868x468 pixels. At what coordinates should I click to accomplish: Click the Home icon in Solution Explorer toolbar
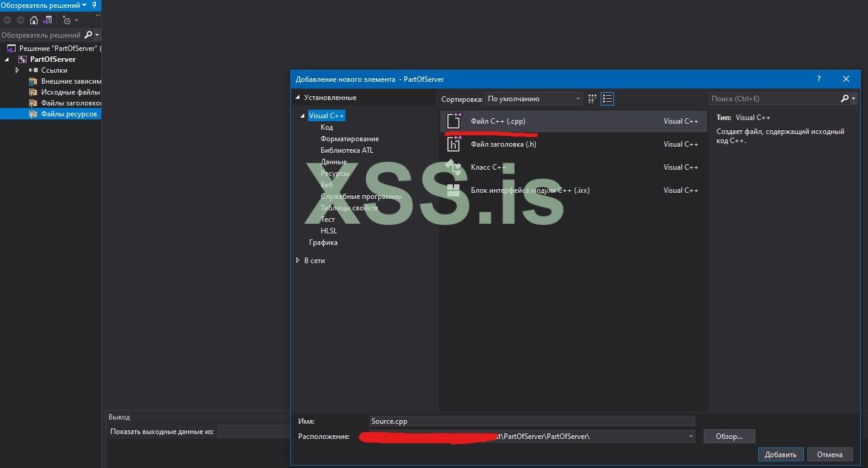pos(34,20)
